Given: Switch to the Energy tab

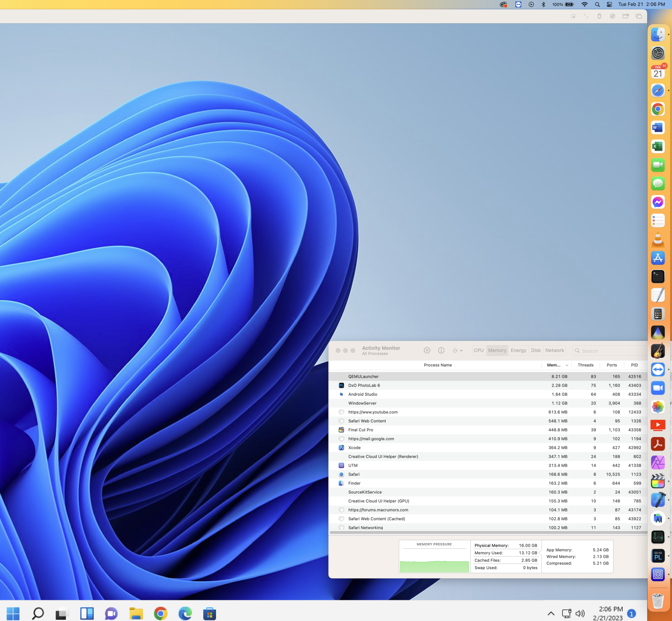Looking at the screenshot, I should (518, 350).
